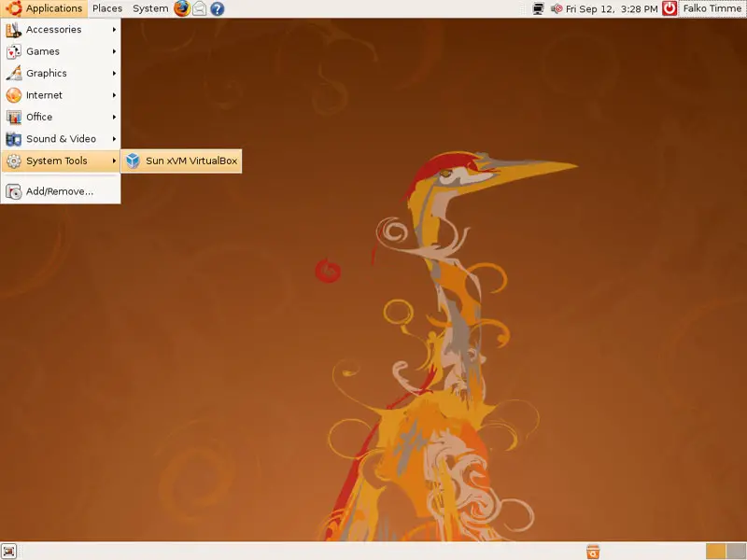Click the red power quit icon

click(669, 8)
